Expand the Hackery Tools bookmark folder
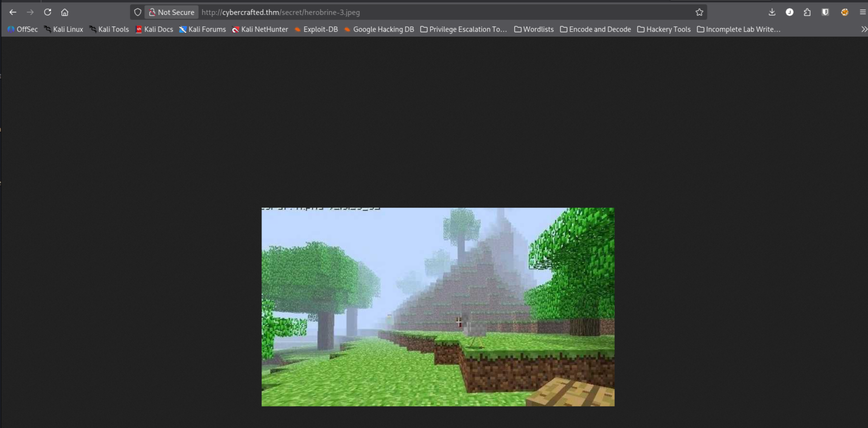The width and height of the screenshot is (868, 428). [664, 29]
